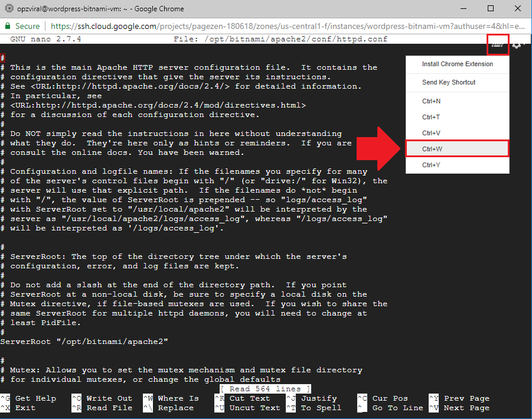Click the ^J Justify shortcut

[311, 398]
